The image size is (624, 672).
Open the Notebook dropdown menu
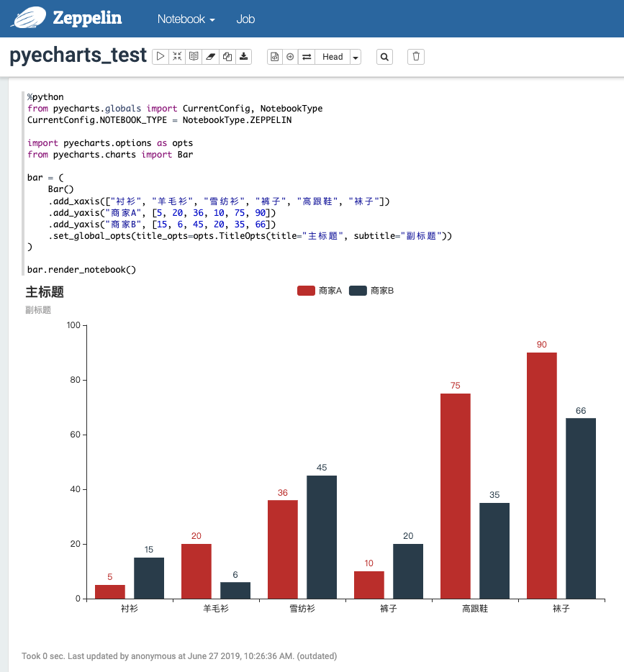[x=185, y=19]
